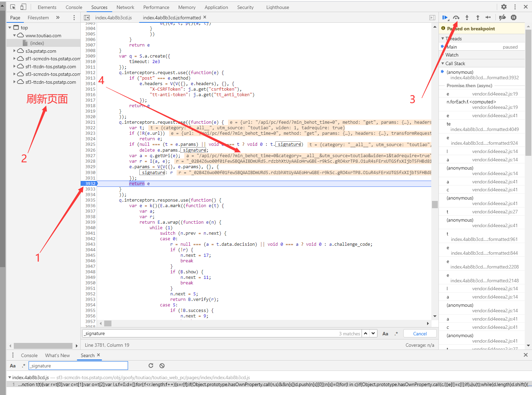Open the Memory panel

tap(187, 7)
